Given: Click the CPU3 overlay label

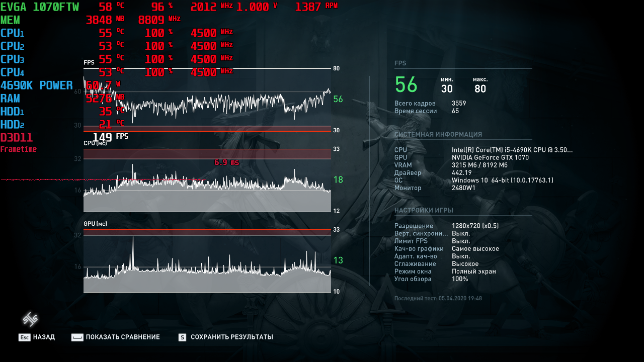Looking at the screenshot, I should (12, 59).
